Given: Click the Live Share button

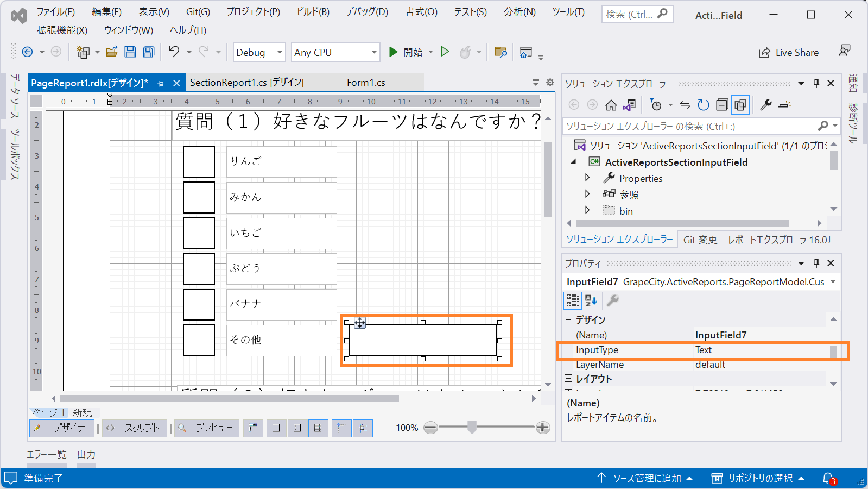Looking at the screenshot, I should pyautogui.click(x=789, y=53).
